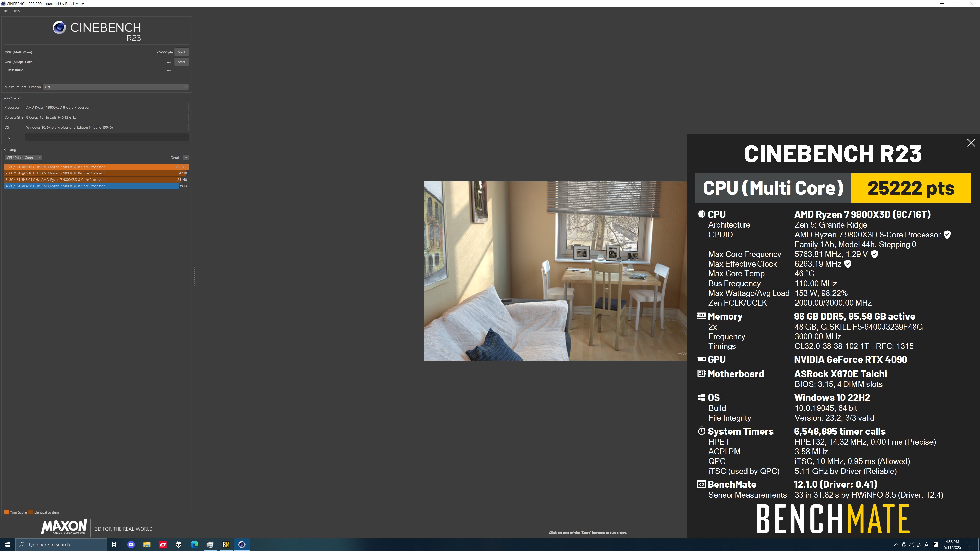Click the CPUID verified shield icon
The height and width of the screenshot is (551, 980).
(947, 235)
